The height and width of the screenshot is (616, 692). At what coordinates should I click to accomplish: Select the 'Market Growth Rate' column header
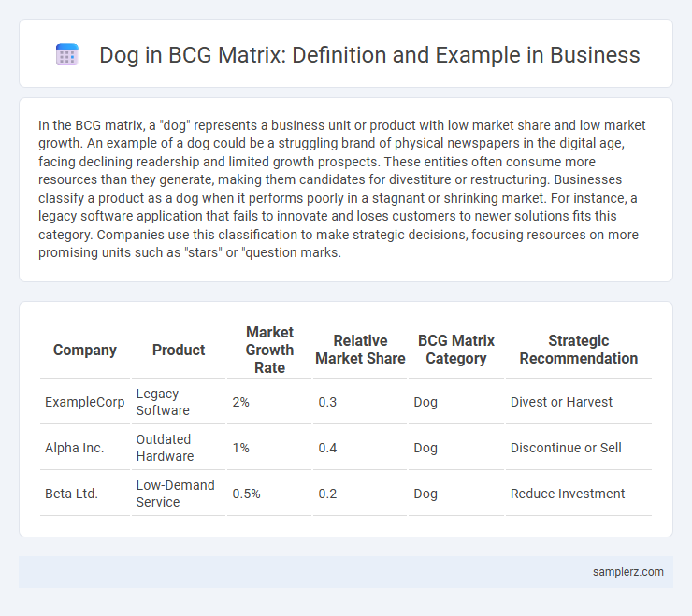[269, 350]
